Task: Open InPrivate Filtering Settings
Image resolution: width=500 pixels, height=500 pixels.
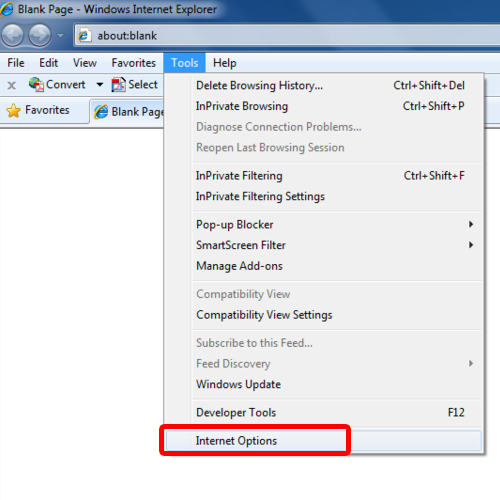Action: [x=323, y=196]
